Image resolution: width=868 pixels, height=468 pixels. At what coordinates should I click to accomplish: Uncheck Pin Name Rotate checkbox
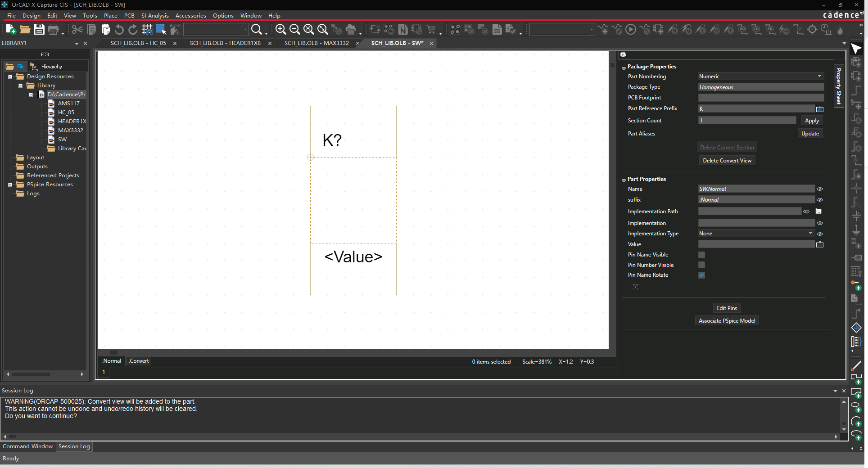click(x=701, y=275)
